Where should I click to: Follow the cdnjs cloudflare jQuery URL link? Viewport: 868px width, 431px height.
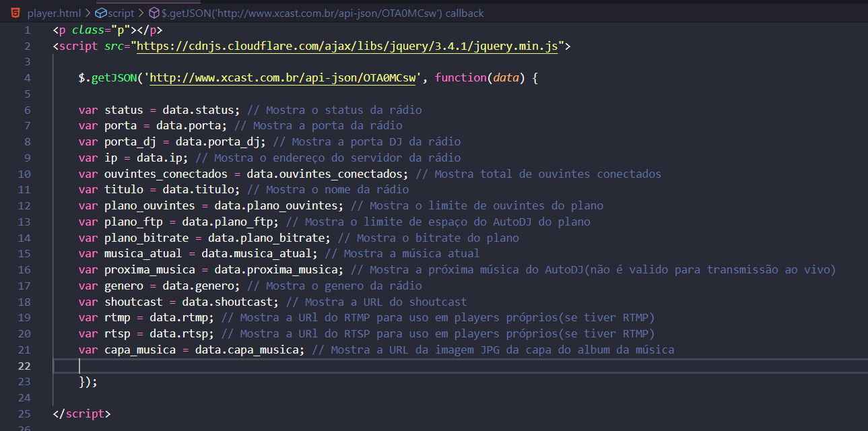[349, 46]
